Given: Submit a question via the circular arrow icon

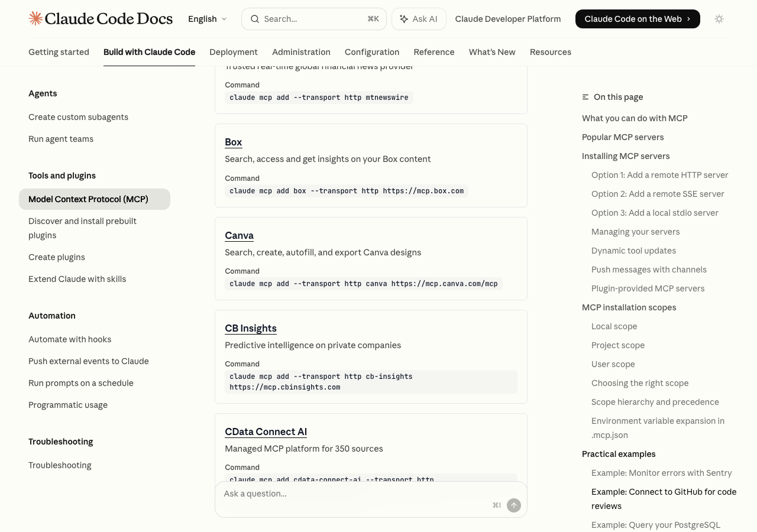Looking at the screenshot, I should 513,505.
